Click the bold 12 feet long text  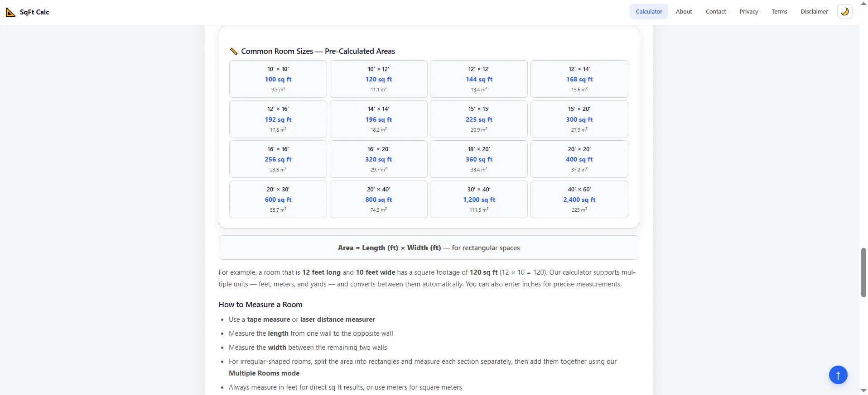click(321, 272)
